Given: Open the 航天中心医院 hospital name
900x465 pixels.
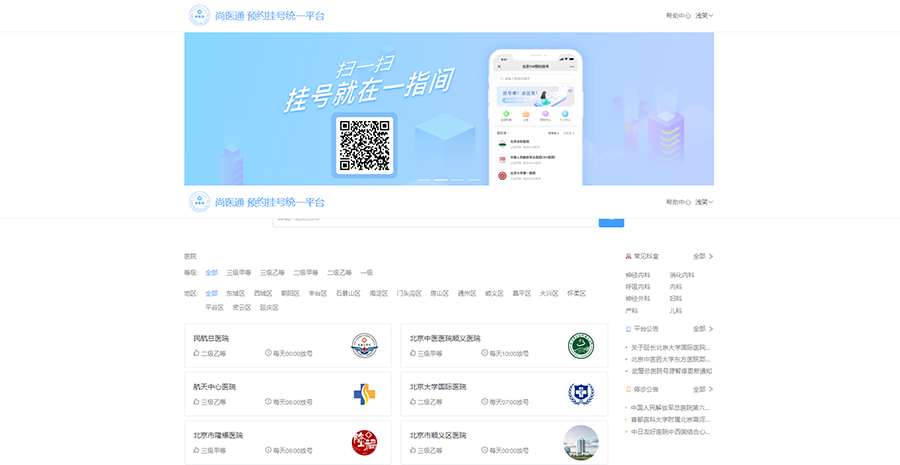Looking at the screenshot, I should click(215, 387).
